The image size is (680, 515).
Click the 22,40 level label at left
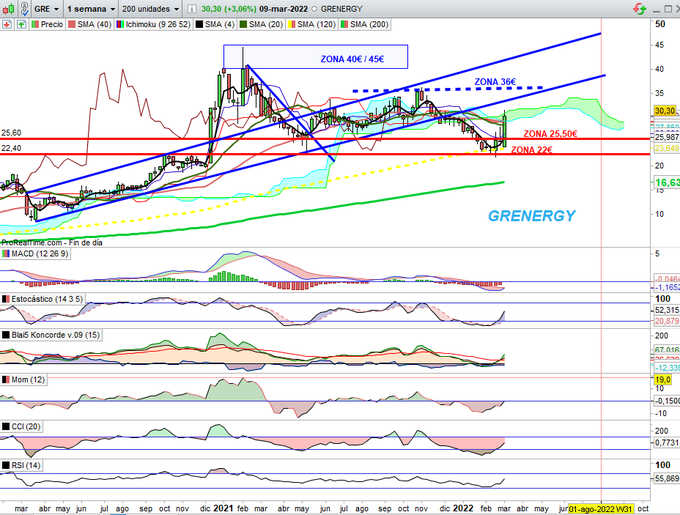tap(11, 148)
